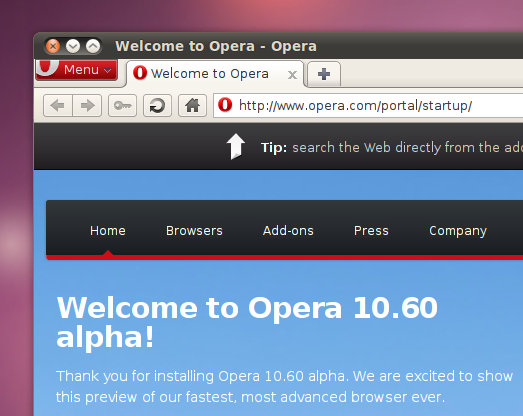523x416 pixels.
Task: Click the window title Welcome to Opera - Opera
Action: (216, 46)
